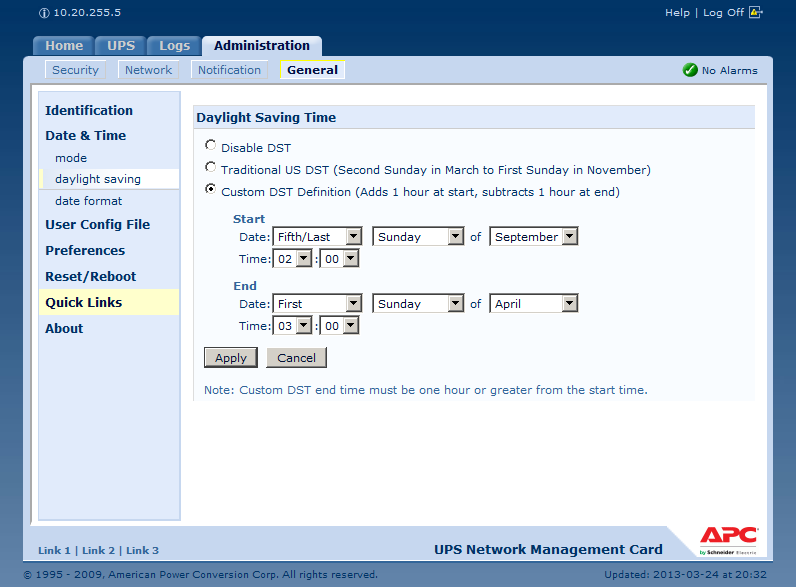Click Link 2 in the footer
The image size is (796, 587).
click(x=98, y=550)
